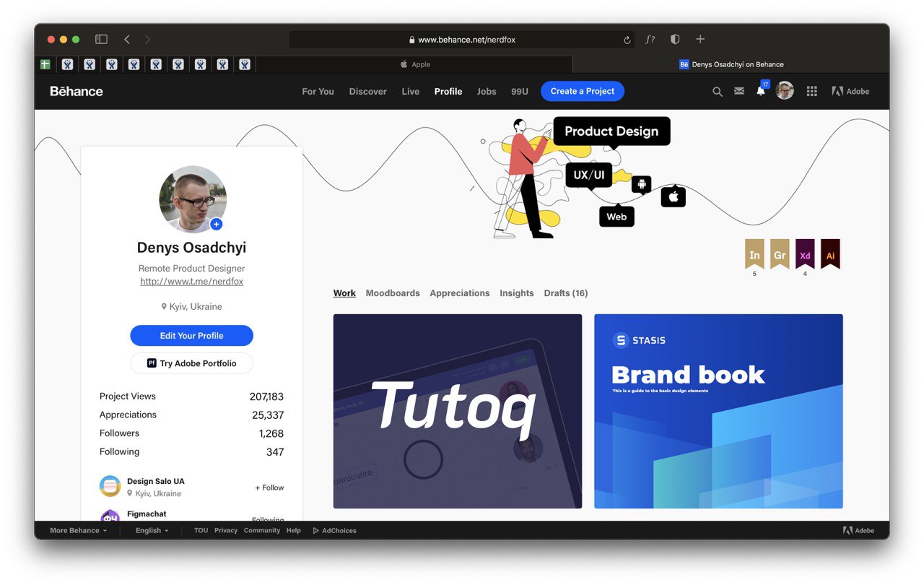Image resolution: width=924 pixels, height=585 pixels.
Task: Click the blue plus badge on profile photo
Action: click(217, 224)
